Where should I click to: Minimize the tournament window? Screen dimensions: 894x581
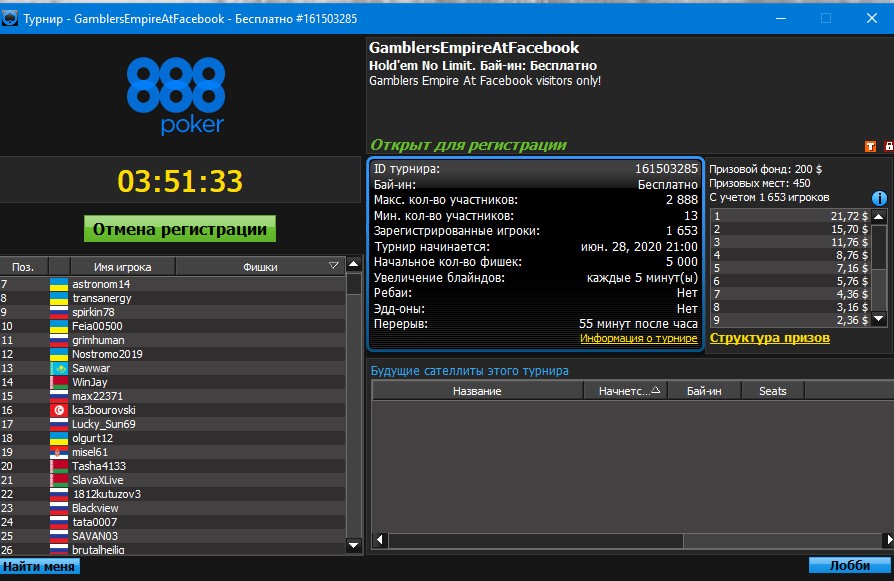781,18
